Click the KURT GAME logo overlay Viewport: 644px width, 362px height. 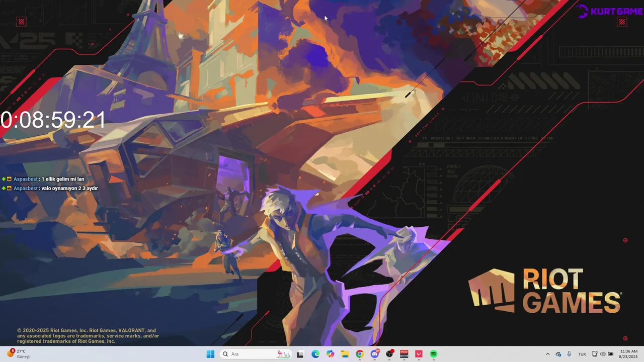609,12
